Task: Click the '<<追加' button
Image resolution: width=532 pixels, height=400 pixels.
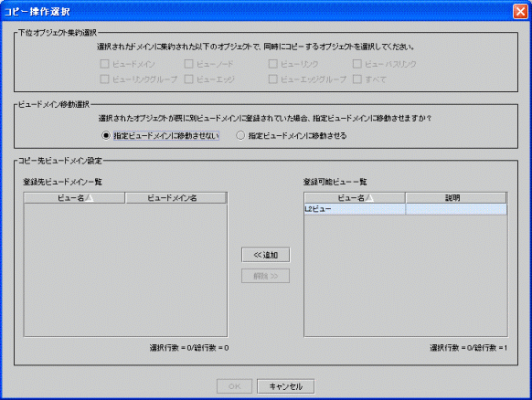Action: pos(266,255)
